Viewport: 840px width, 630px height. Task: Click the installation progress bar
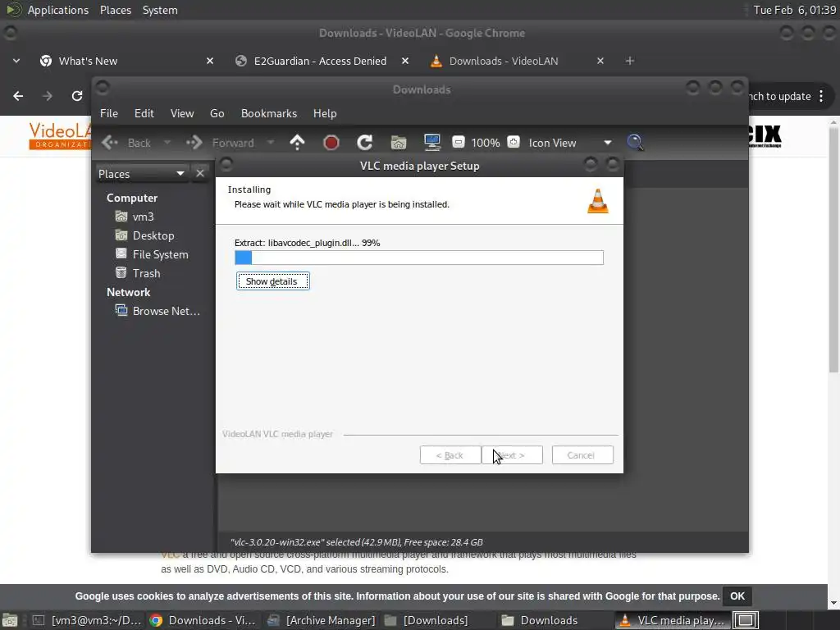coord(419,258)
